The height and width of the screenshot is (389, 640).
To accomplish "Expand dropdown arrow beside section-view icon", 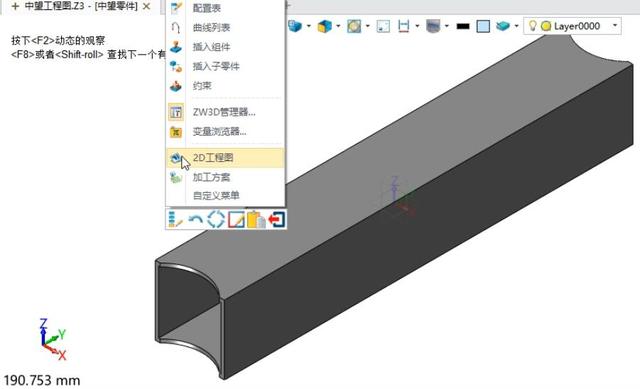I will pos(447,26).
